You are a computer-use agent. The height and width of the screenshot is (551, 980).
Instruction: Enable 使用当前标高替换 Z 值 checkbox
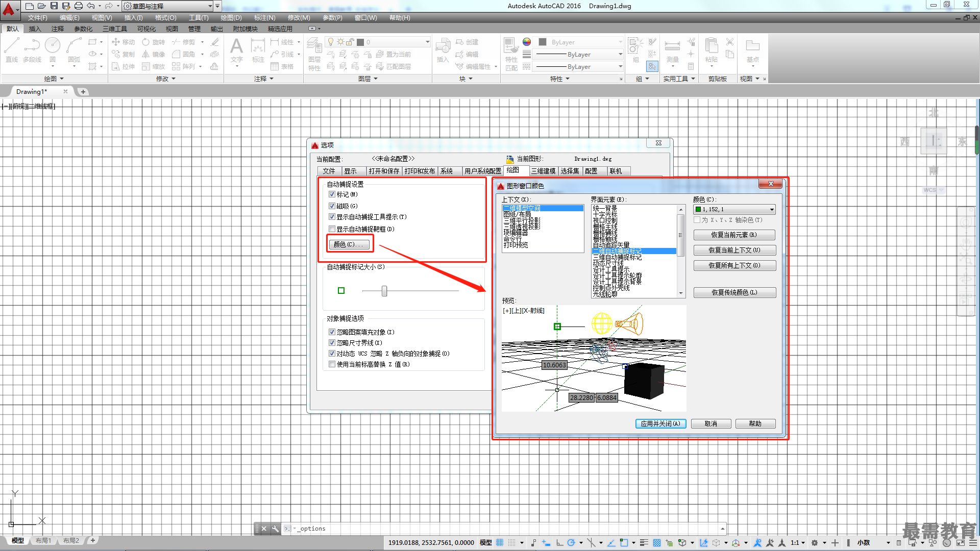(x=332, y=364)
